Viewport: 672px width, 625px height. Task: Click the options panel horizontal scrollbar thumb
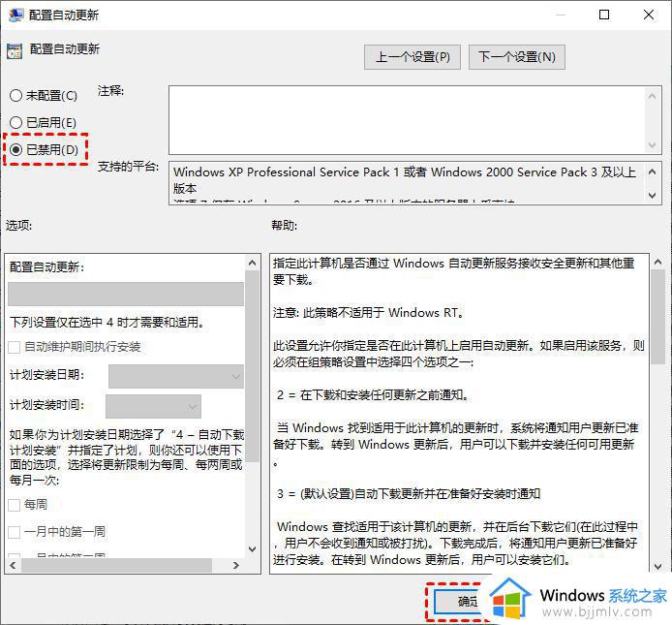pyautogui.click(x=116, y=565)
